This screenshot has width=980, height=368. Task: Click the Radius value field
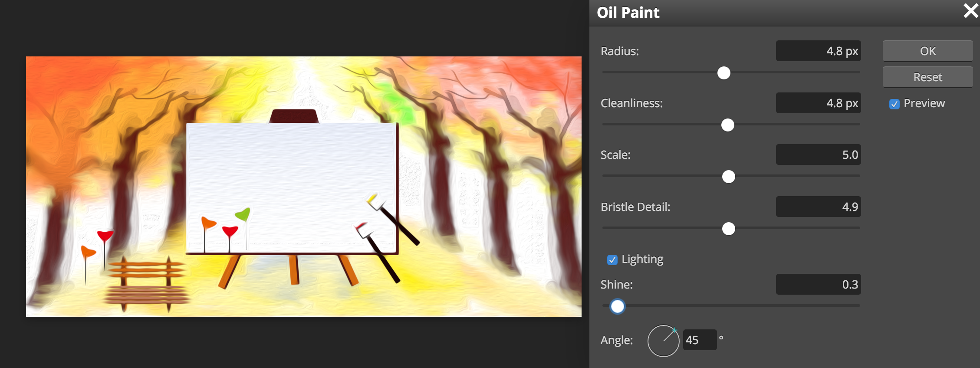[818, 51]
